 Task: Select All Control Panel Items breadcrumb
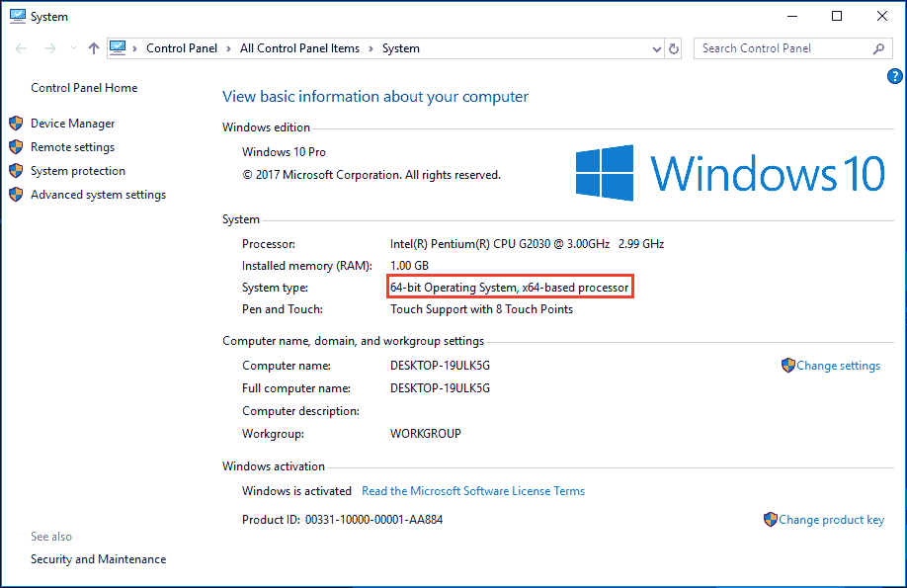pos(299,48)
